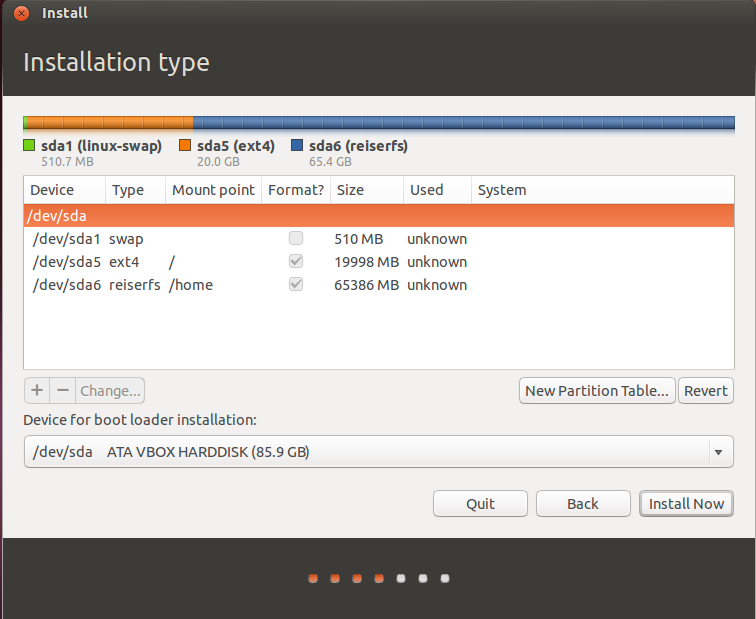Image resolution: width=756 pixels, height=619 pixels.
Task: Select the /dev/sda5 ext4 row
Action: (x=379, y=262)
